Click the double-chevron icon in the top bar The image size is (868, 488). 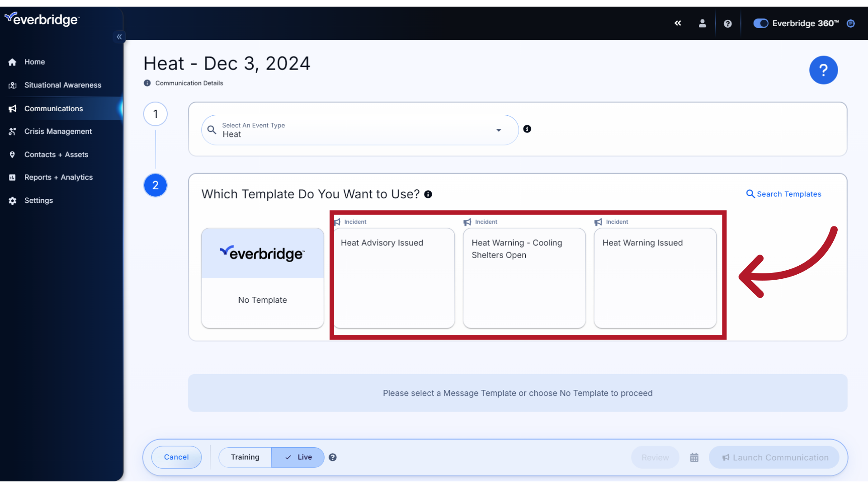click(x=678, y=23)
